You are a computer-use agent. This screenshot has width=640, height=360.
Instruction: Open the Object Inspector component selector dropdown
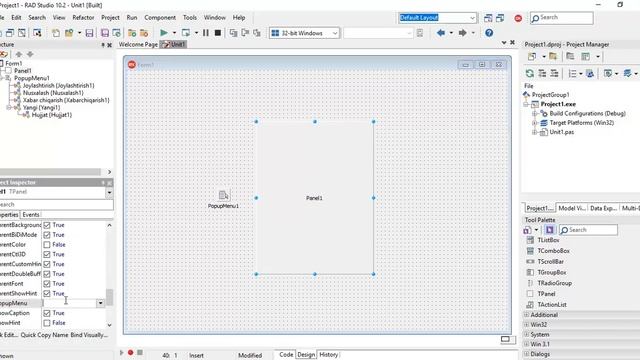pos(109,192)
